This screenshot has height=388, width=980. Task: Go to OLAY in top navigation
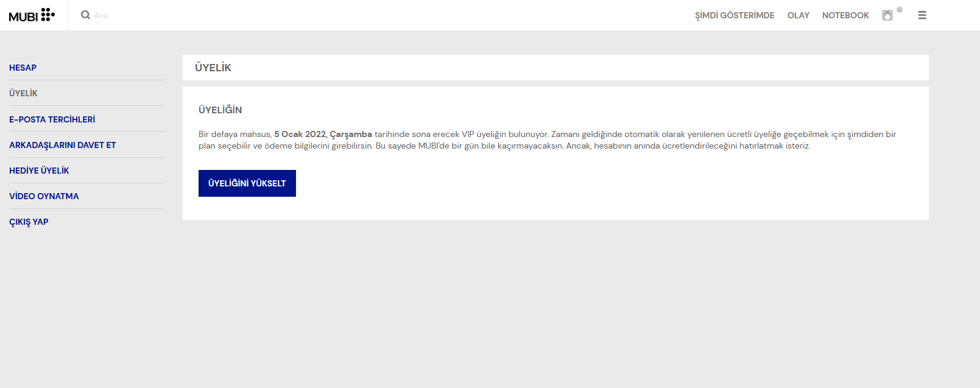click(798, 15)
